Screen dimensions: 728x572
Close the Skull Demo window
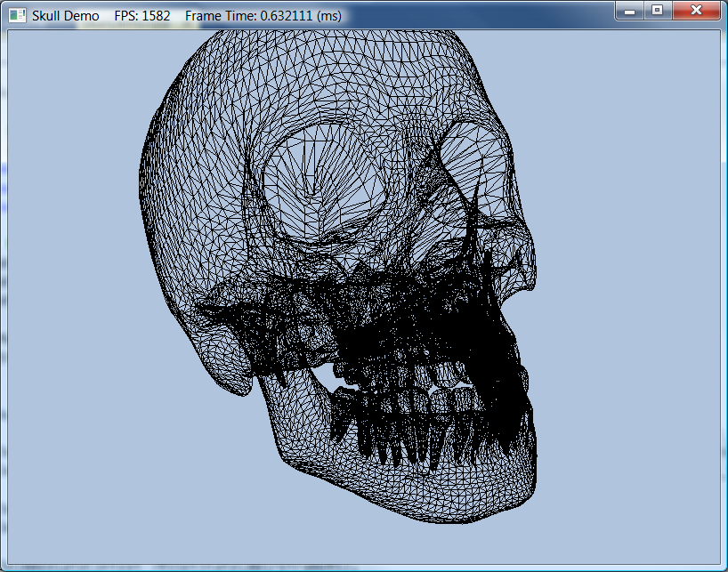(x=697, y=11)
